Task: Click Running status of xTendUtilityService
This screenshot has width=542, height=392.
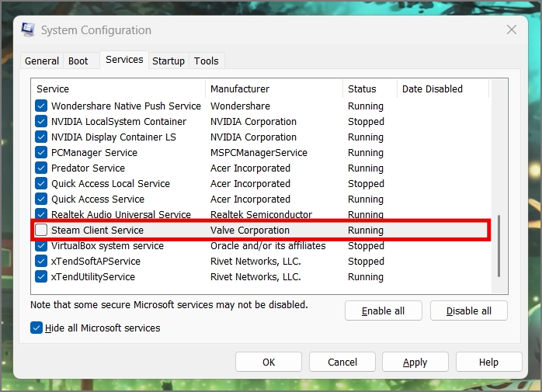Action: [x=366, y=277]
